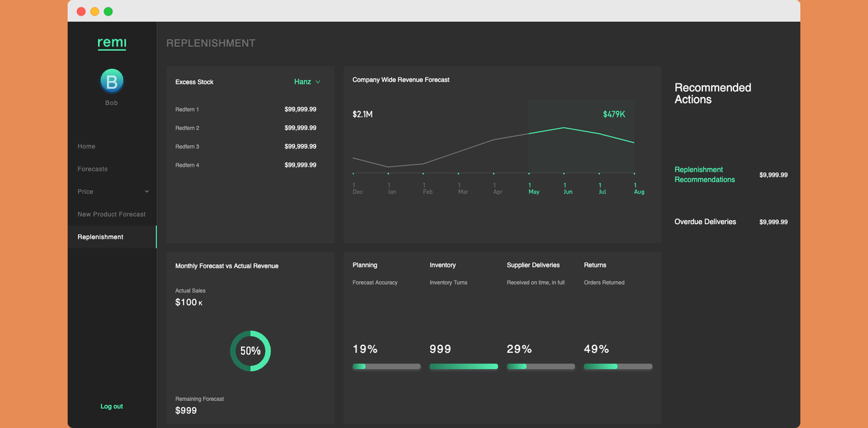Click the Inventory Turns progress bar
This screenshot has width=868, height=428.
point(463,366)
